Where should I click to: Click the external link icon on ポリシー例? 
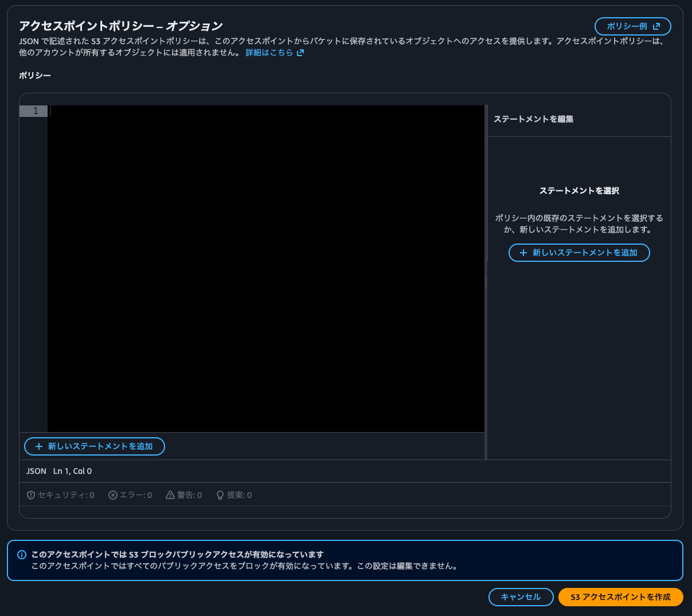(656, 26)
